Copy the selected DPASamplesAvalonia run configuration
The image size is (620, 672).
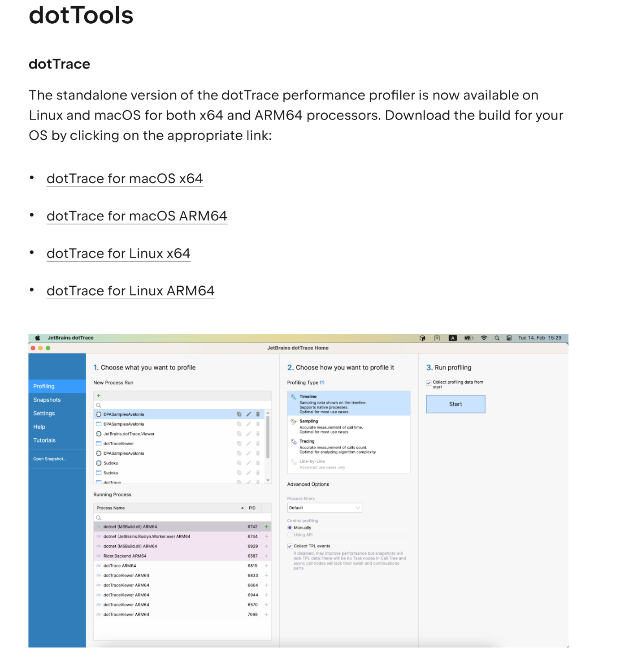coord(239,414)
